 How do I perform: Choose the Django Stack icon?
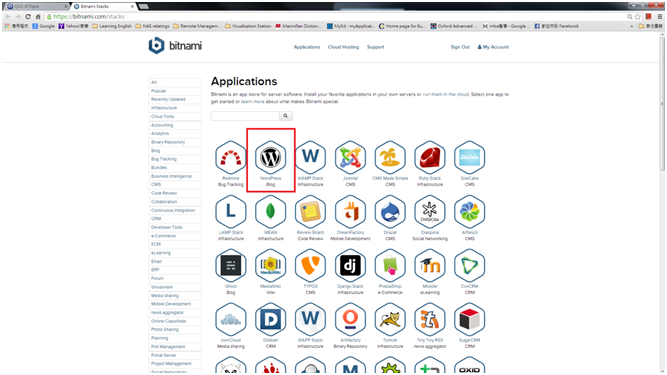point(350,266)
